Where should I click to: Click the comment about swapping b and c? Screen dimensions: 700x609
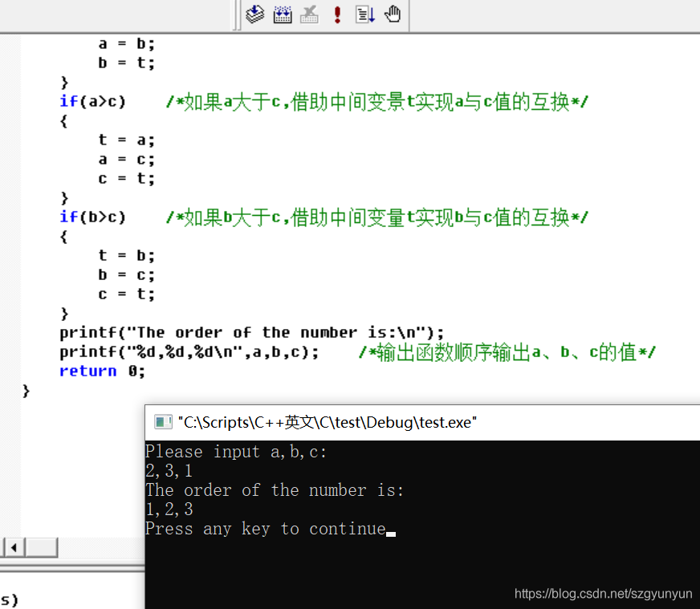[377, 217]
